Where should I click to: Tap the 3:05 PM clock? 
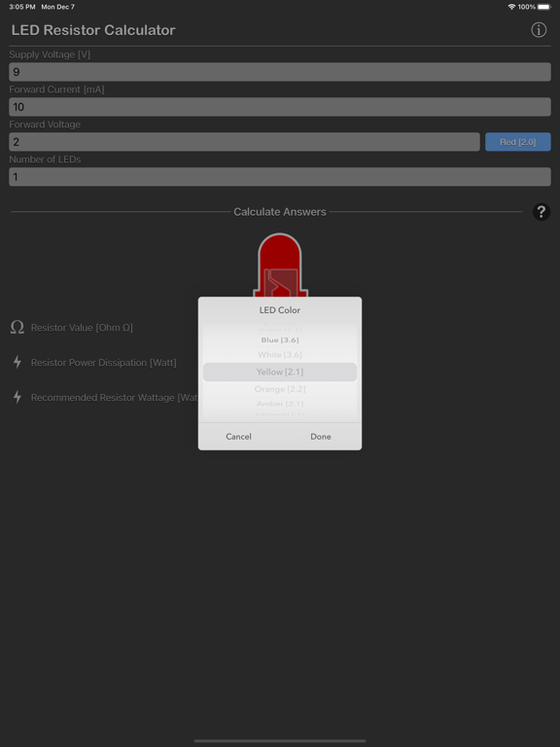click(22, 7)
